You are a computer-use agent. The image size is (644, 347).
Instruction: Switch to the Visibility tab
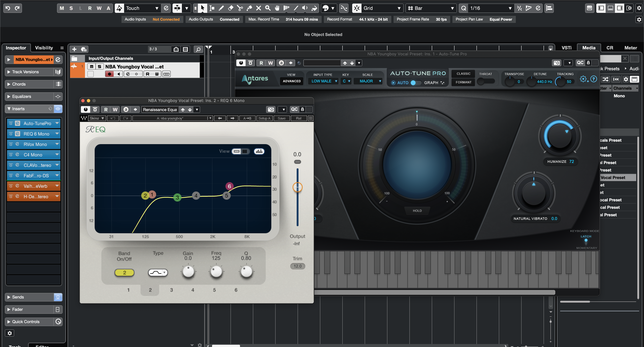[x=44, y=48]
